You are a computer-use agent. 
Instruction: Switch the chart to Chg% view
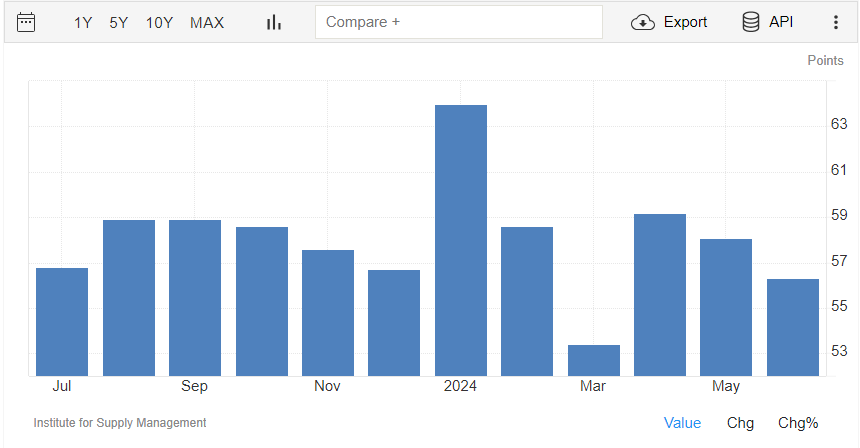798,423
